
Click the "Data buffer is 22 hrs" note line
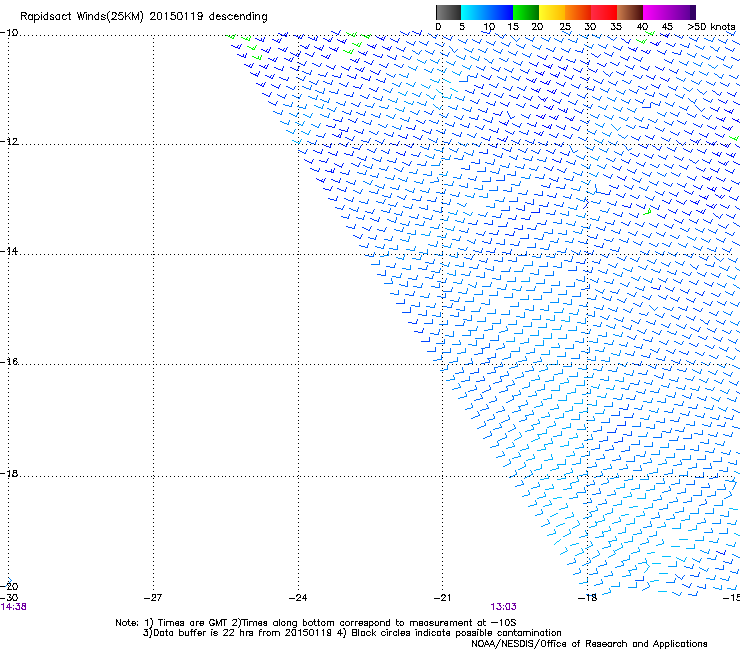(352, 633)
